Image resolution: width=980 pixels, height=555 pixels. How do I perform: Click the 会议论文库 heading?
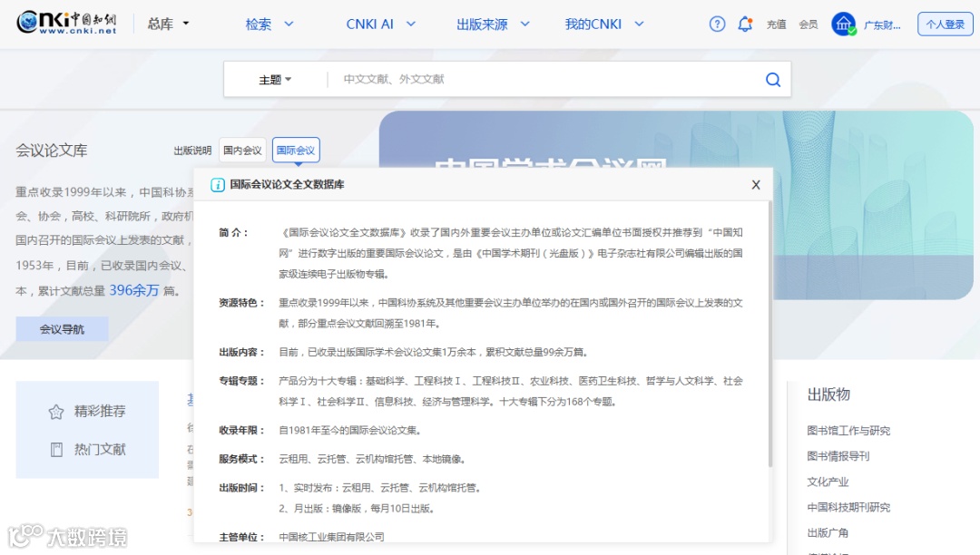pyautogui.click(x=51, y=151)
